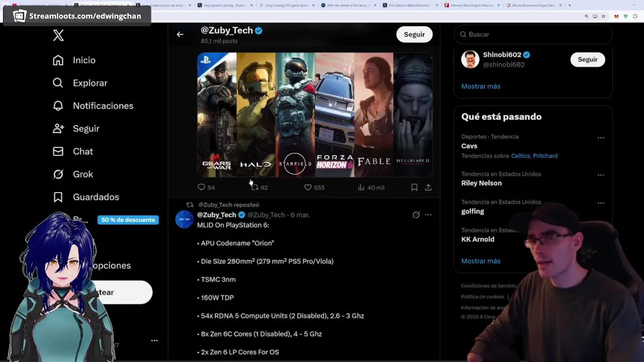Image resolution: width=644 pixels, height=362 pixels.
Task: Open options for the Riley Nelson trend
Action: (601, 175)
